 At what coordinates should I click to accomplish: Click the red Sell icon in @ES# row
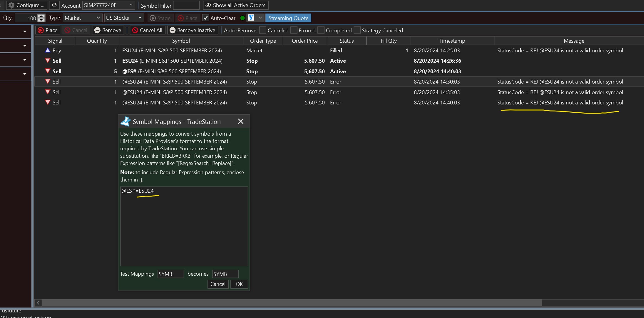47,71
